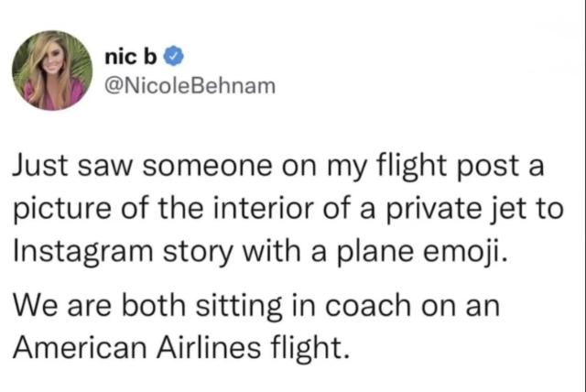Click the display name nic b
Screen dimensions: 586x392
tap(130, 57)
